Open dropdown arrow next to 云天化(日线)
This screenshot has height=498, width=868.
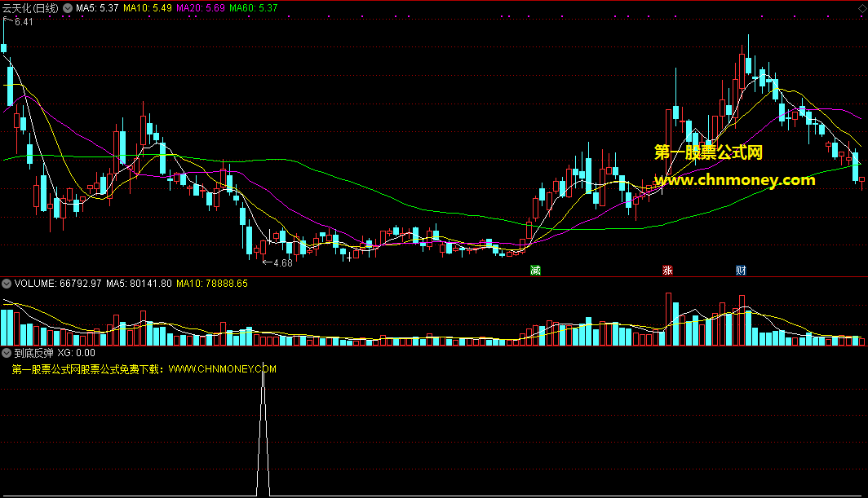(x=68, y=8)
